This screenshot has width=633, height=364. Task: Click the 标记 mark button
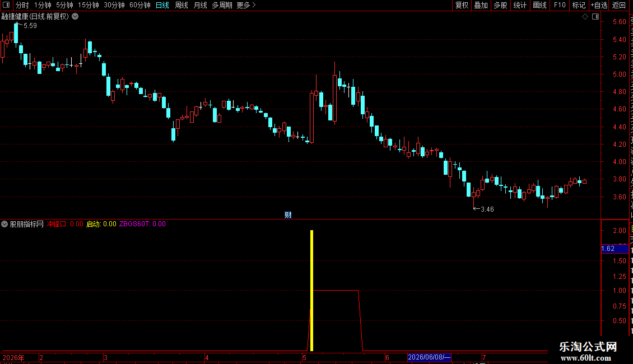point(579,5)
